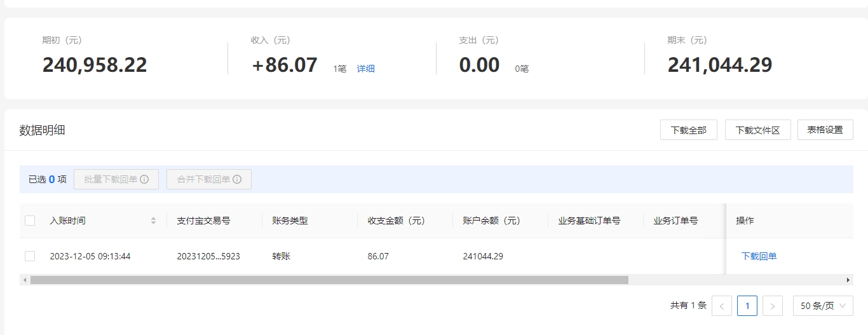Viewport: 868px width, 335px height.
Task: Open 表格设置 table settings
Action: coord(825,130)
